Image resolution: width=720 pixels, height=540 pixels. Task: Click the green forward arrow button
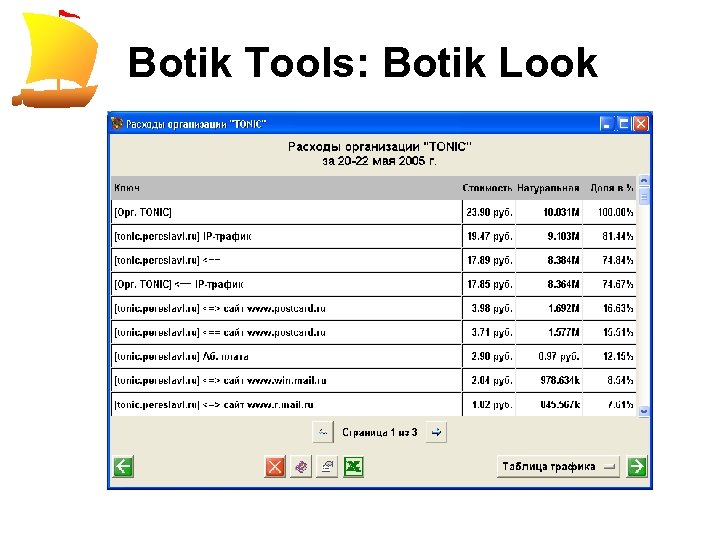(x=637, y=467)
